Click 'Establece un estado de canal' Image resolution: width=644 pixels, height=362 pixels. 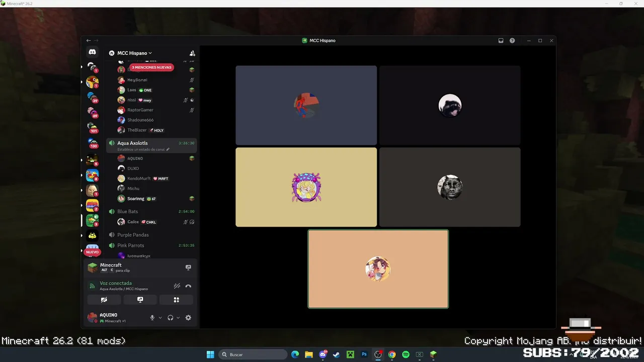pos(141,149)
